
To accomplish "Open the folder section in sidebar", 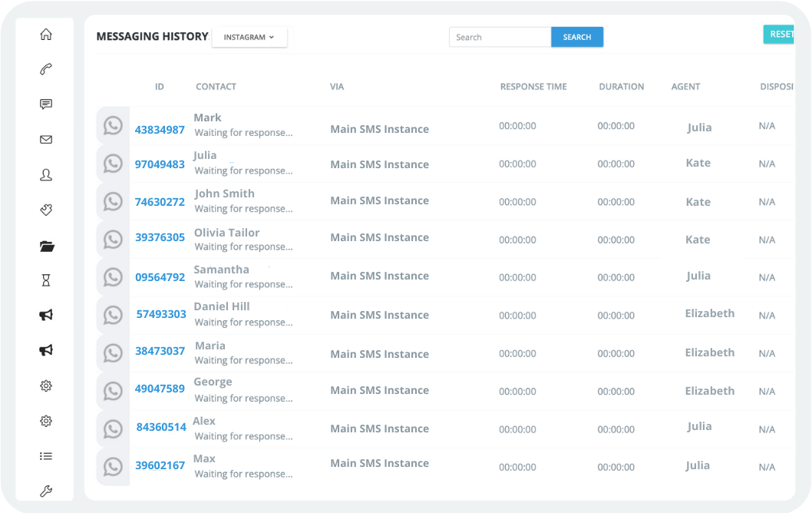I will click(x=45, y=246).
